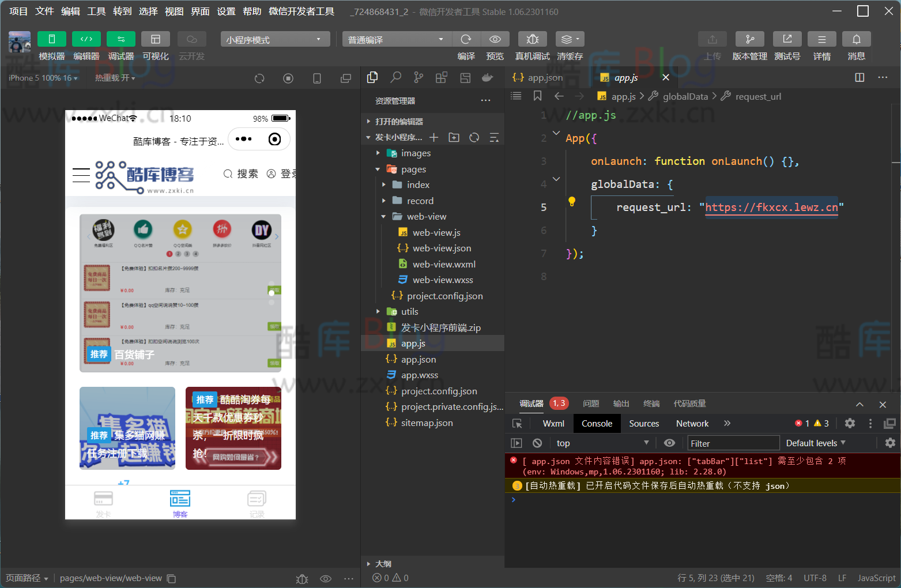Click the split editor icon

(859, 77)
